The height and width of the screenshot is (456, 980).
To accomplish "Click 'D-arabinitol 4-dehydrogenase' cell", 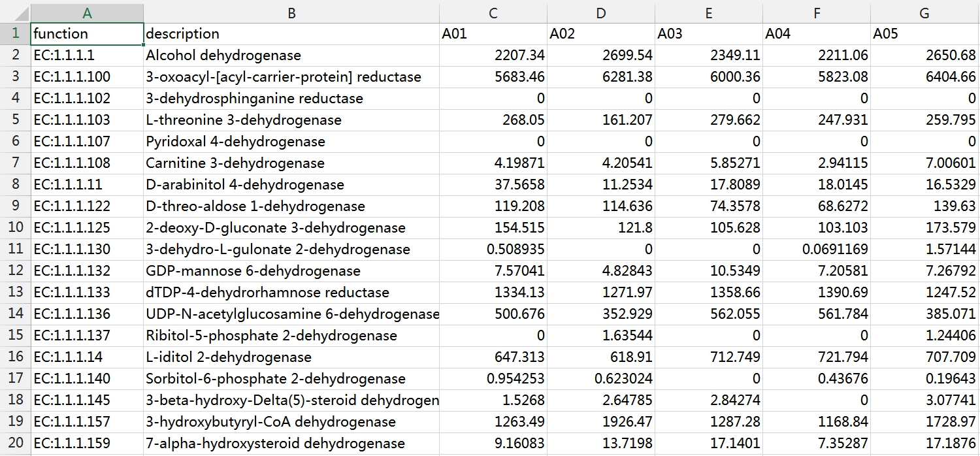I will pos(291,185).
